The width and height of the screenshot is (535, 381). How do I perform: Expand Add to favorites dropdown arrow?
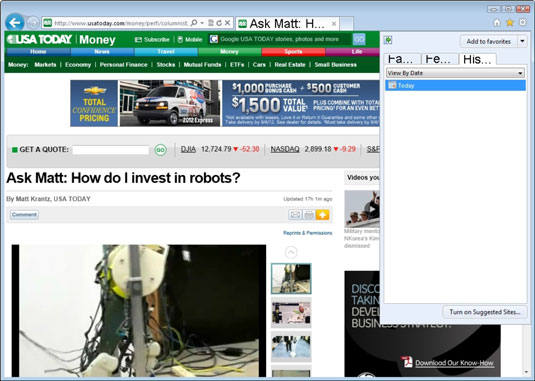tap(522, 41)
